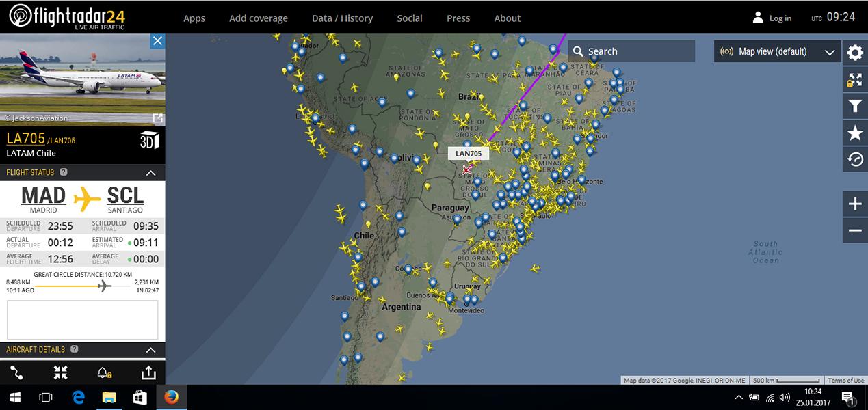Open bookmarks with the star icon
The width and height of the screenshot is (868, 410).
point(855,133)
